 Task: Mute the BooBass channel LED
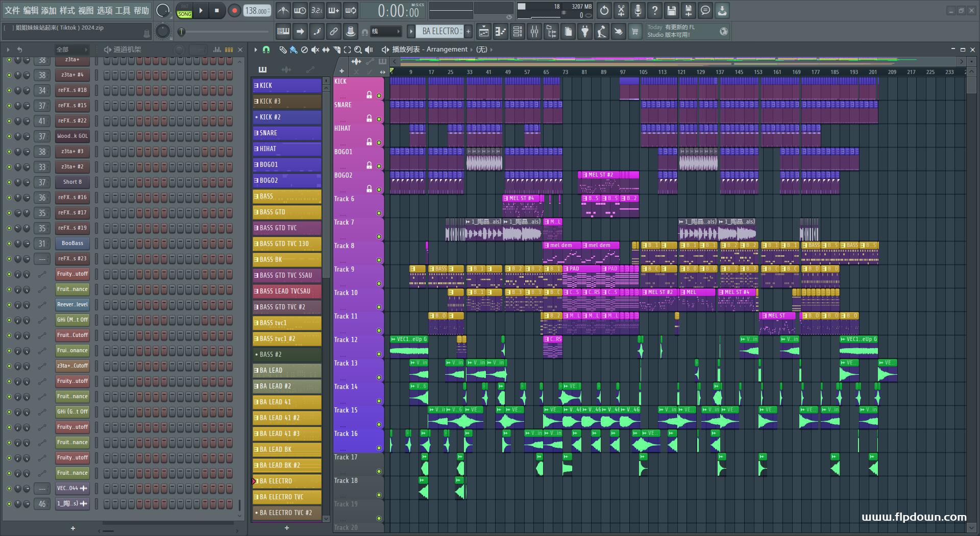coord(9,243)
